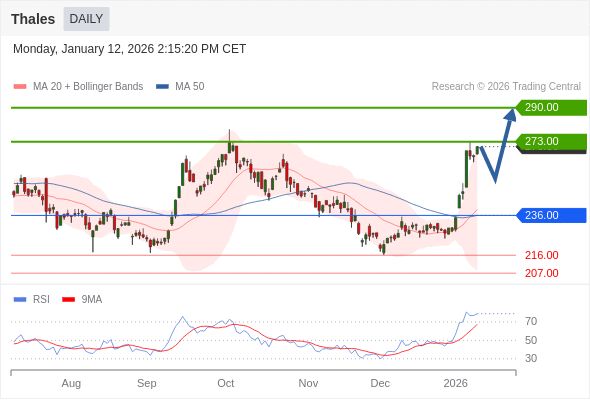Click the RSI legend swatch

(20, 300)
